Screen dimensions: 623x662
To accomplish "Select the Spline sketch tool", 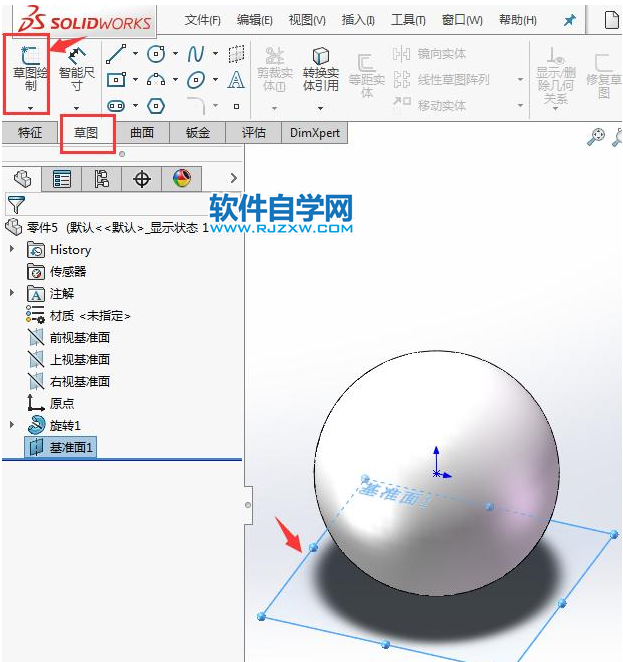I will pos(195,54).
